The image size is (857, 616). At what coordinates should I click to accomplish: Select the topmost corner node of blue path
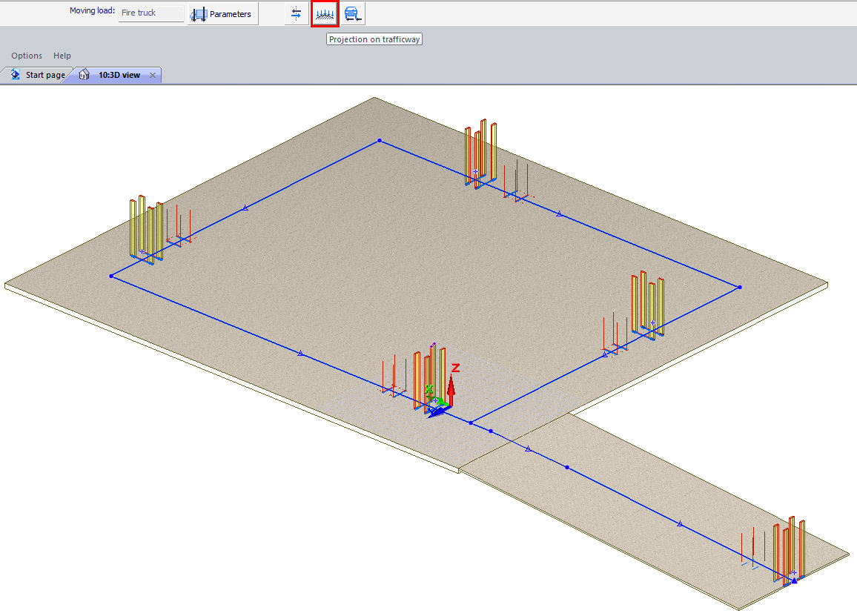(380, 140)
